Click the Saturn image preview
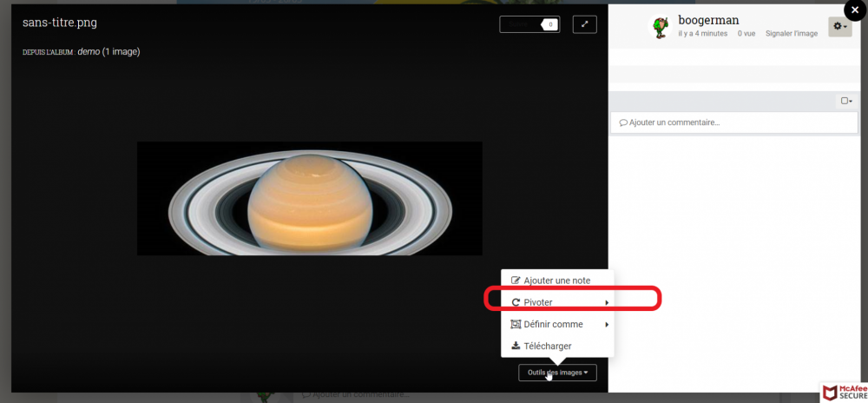868x403 pixels. pos(310,198)
